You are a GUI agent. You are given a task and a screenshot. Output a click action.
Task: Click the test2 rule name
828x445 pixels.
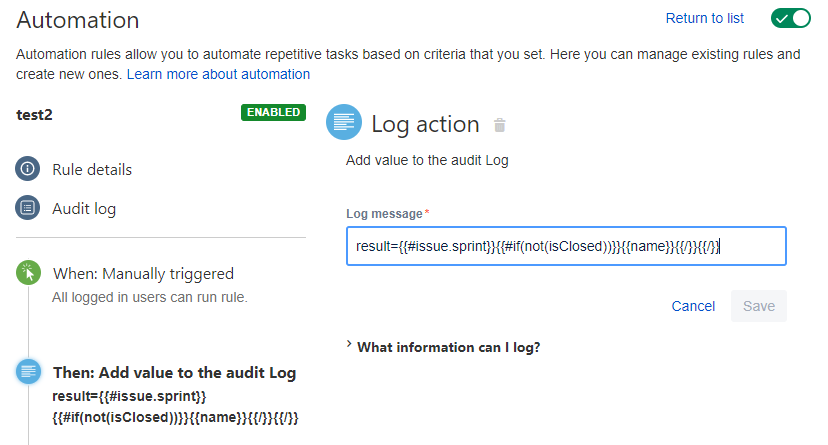(x=34, y=115)
